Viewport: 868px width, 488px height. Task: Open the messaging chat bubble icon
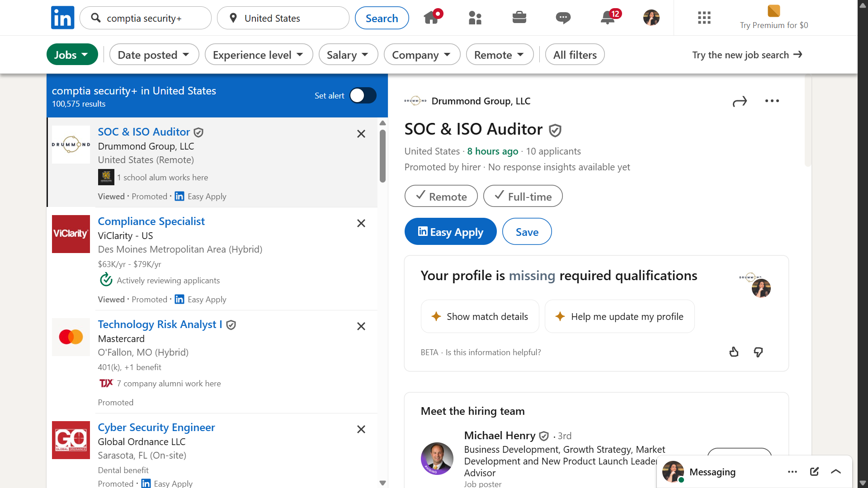click(x=563, y=18)
